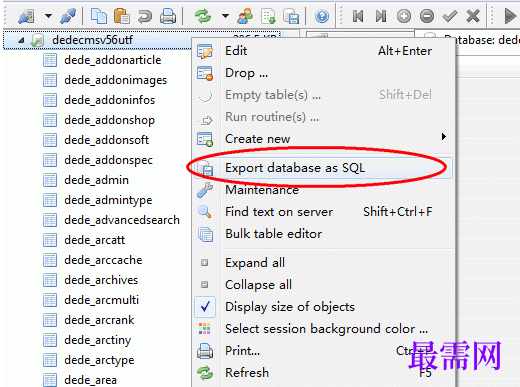This screenshot has width=520, height=387.
Task: Open Select session background color entry
Action: tap(323, 329)
